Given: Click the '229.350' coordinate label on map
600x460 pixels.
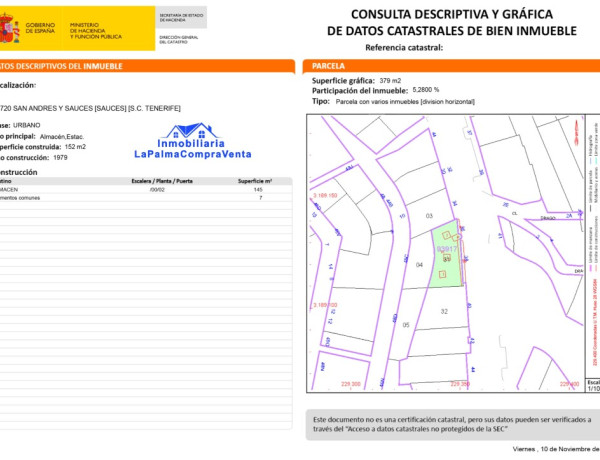Looking at the screenshot, I should click(460, 384).
